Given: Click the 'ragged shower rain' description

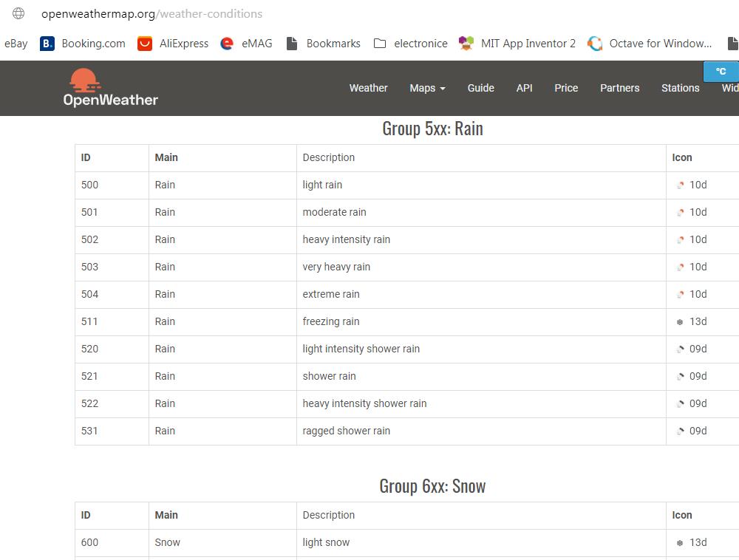Looking at the screenshot, I should [347, 431].
